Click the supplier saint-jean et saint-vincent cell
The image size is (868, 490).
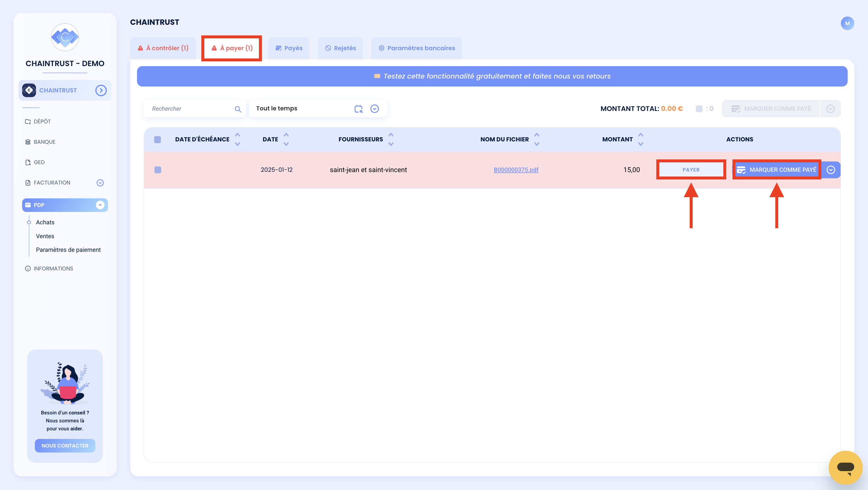point(368,170)
